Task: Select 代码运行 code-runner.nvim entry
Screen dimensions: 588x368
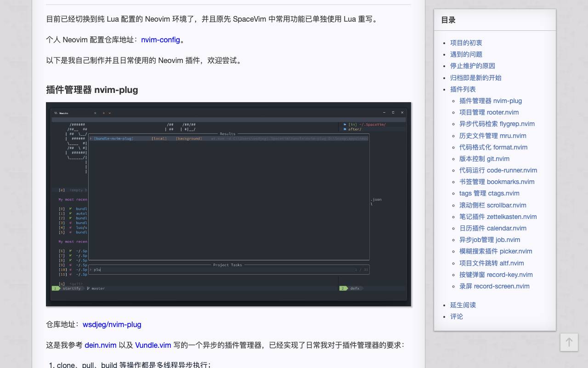Action: (x=498, y=170)
